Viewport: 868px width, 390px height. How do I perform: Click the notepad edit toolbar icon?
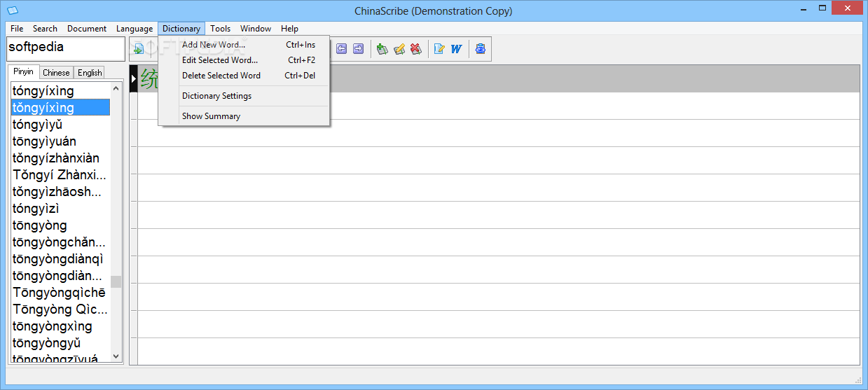tap(440, 49)
